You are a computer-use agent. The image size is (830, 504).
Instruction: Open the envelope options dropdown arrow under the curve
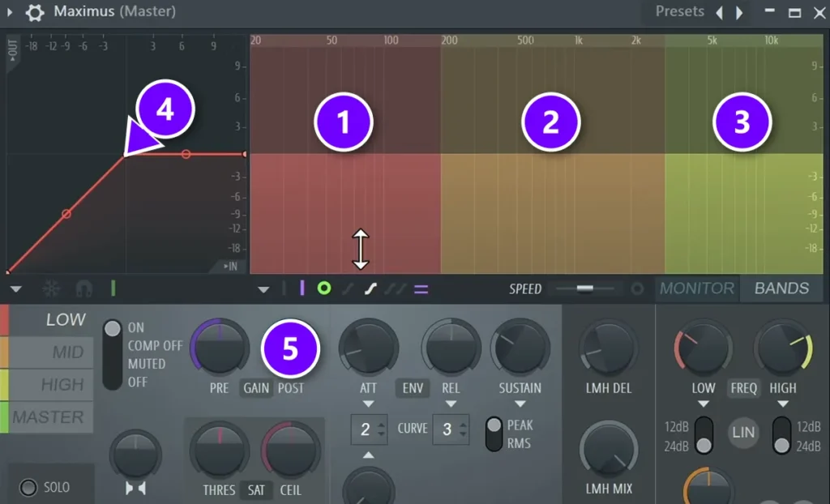click(16, 289)
